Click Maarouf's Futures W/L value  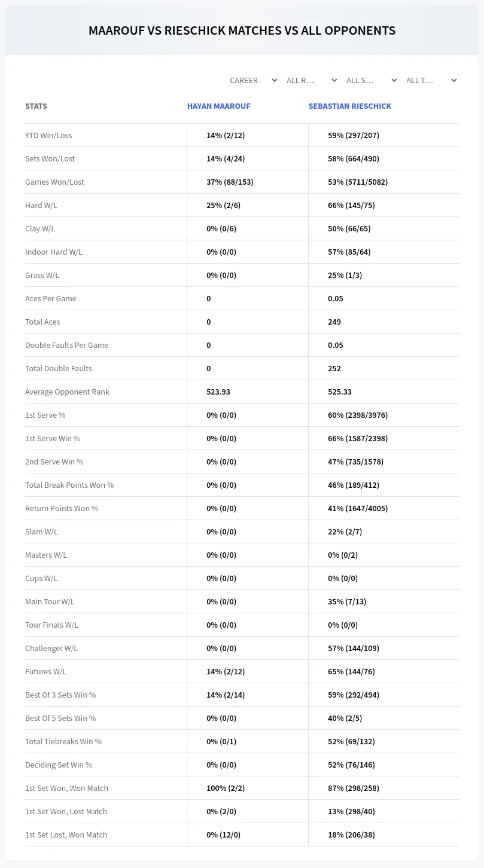coord(226,671)
